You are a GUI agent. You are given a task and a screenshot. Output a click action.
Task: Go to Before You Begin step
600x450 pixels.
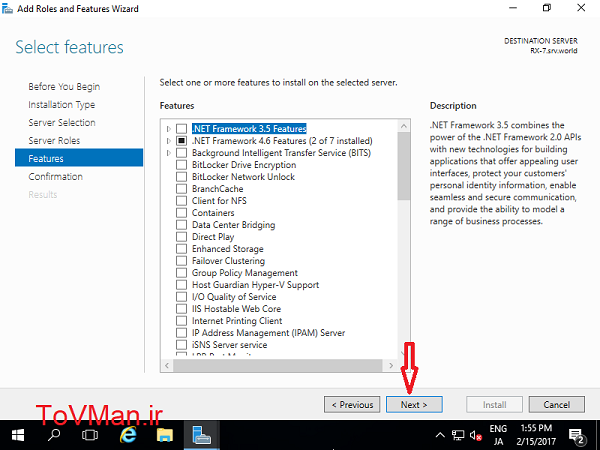(64, 86)
